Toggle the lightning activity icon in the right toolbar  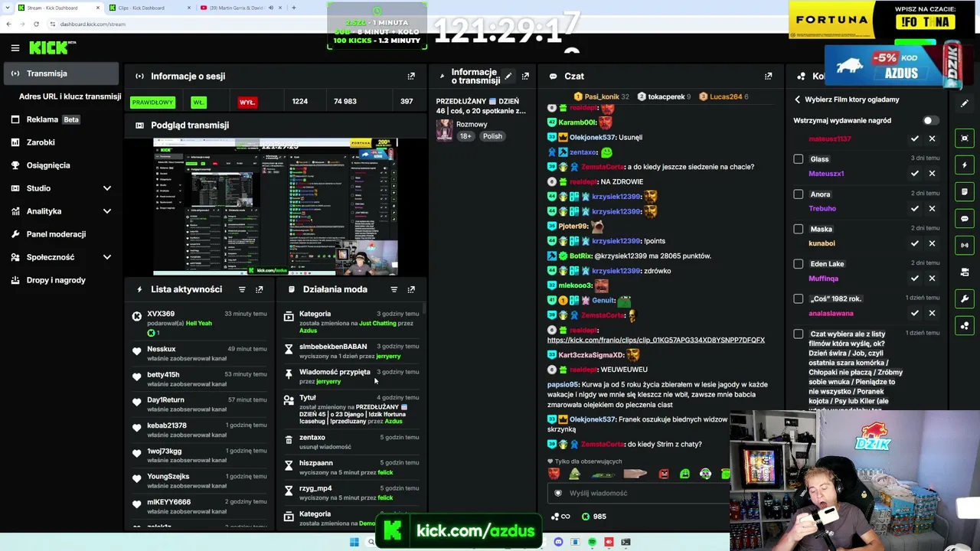[x=965, y=165]
